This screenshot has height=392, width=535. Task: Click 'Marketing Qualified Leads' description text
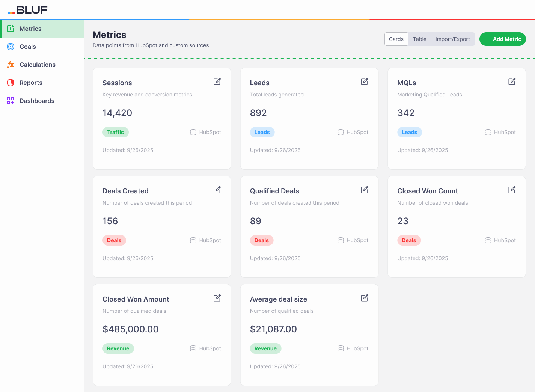(430, 95)
